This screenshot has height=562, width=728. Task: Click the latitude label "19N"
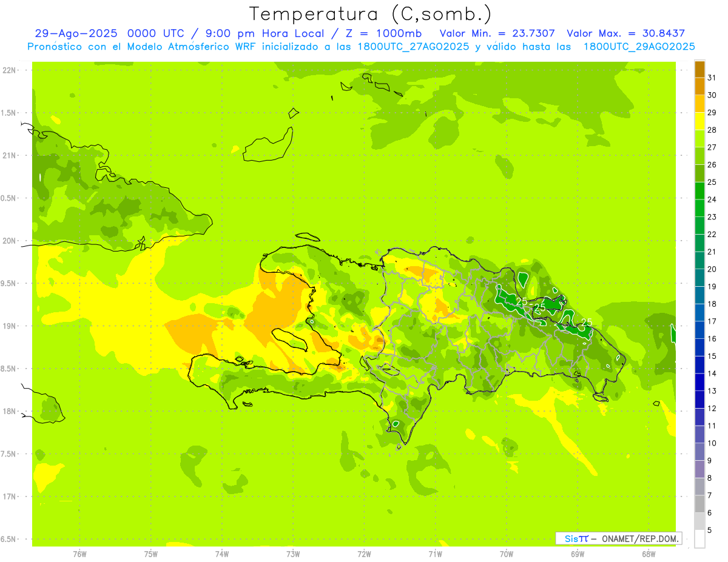(10, 326)
